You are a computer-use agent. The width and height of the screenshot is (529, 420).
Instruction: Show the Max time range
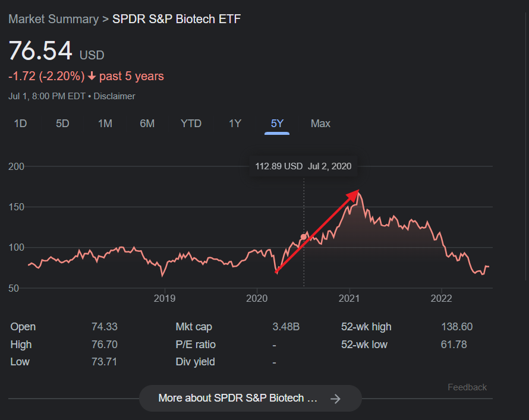coord(320,124)
